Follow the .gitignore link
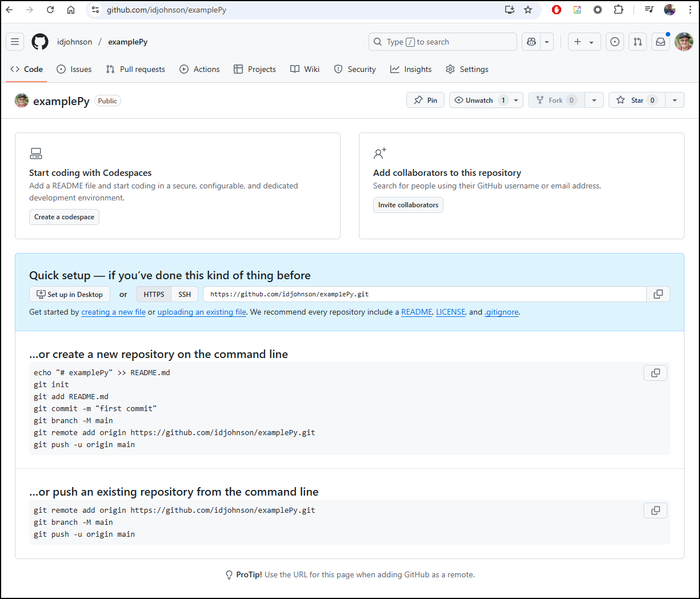The height and width of the screenshot is (599, 700). (502, 312)
